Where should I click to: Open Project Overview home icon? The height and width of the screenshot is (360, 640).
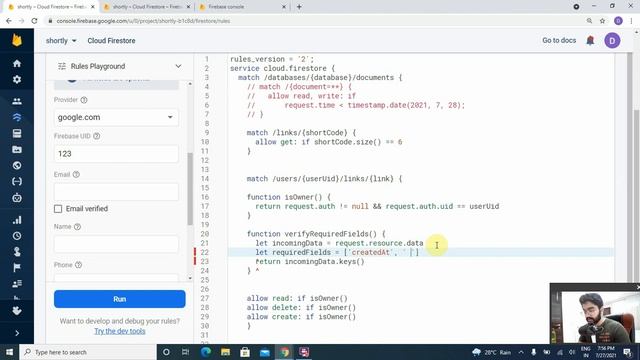click(x=17, y=64)
